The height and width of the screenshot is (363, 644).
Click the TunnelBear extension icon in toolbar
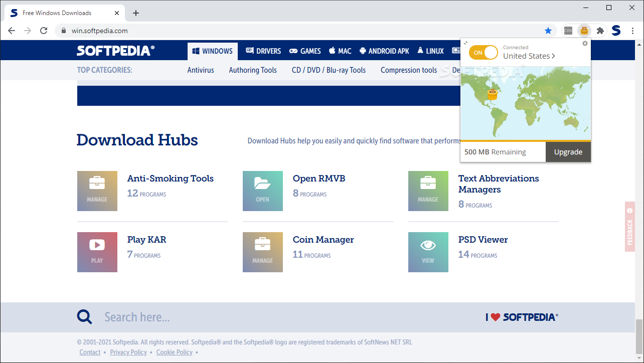click(584, 31)
